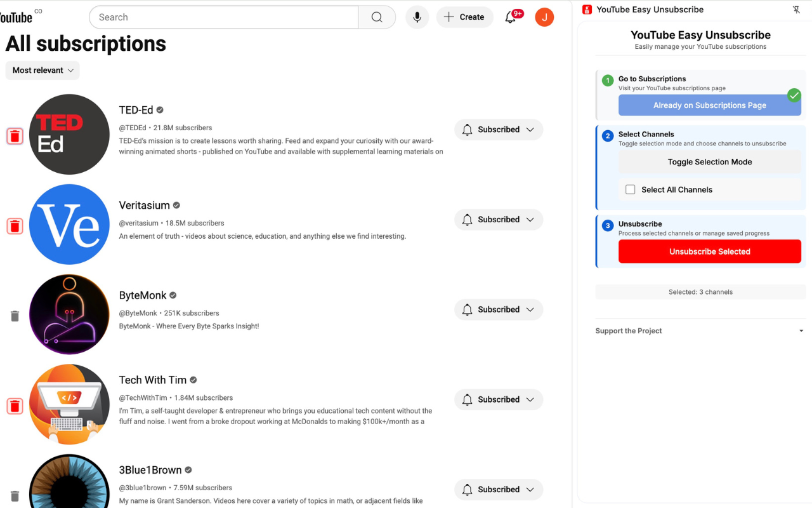Expand the Support the Project section
This screenshot has height=508, width=812.
(x=700, y=331)
